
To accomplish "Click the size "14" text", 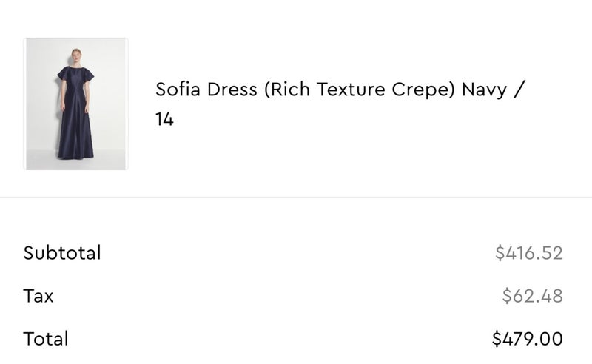I will (164, 119).
